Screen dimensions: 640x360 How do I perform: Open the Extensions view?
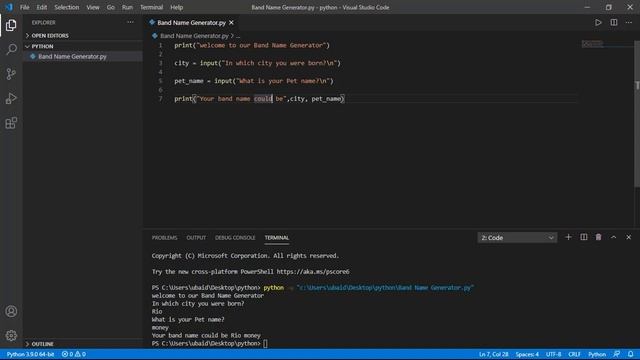tap(11, 123)
